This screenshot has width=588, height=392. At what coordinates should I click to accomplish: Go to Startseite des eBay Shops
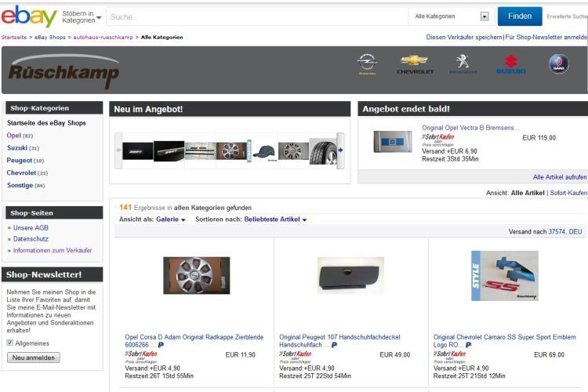point(46,122)
